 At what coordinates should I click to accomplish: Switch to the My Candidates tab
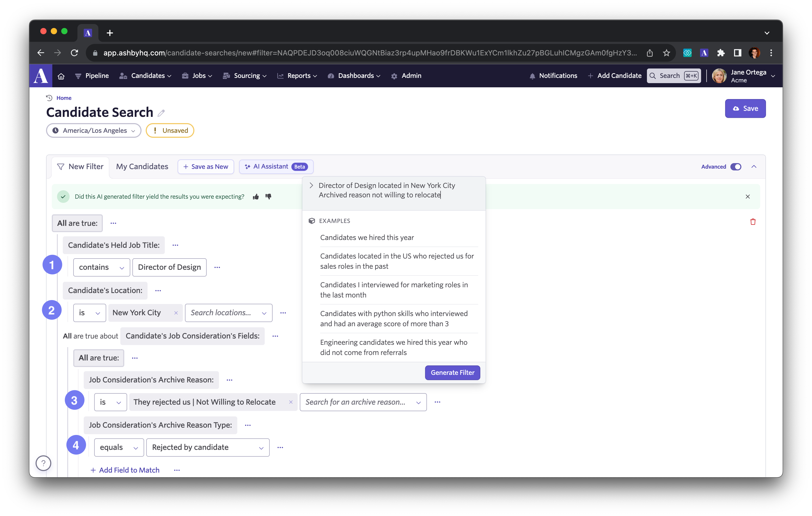[x=142, y=167]
